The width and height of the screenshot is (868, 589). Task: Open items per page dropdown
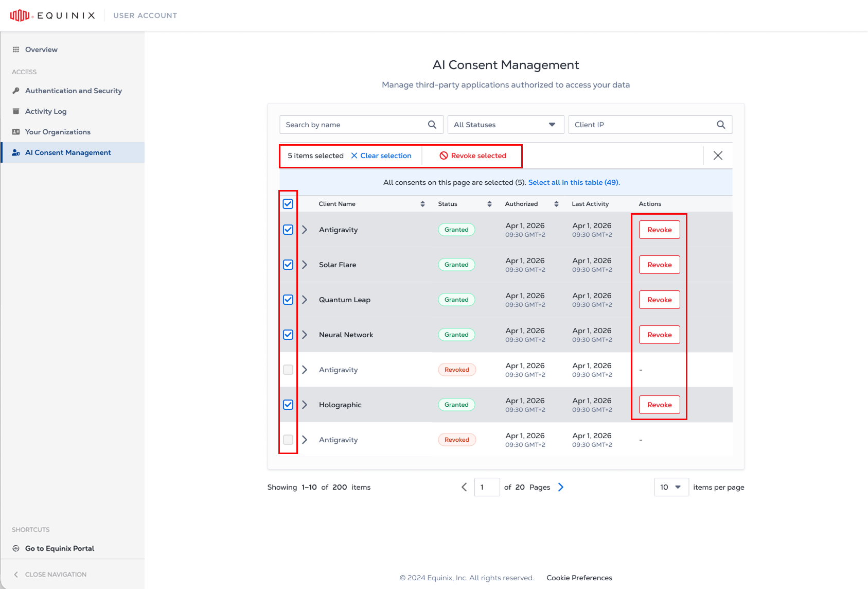tap(671, 487)
